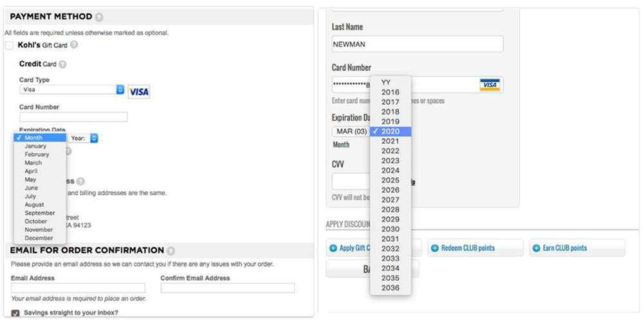The image size is (644, 322).
Task: Choose September in the month list
Action: click(x=40, y=213)
